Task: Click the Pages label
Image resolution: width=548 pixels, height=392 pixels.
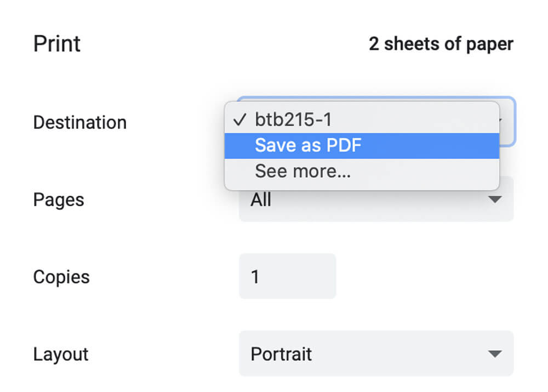Action: [x=59, y=200]
